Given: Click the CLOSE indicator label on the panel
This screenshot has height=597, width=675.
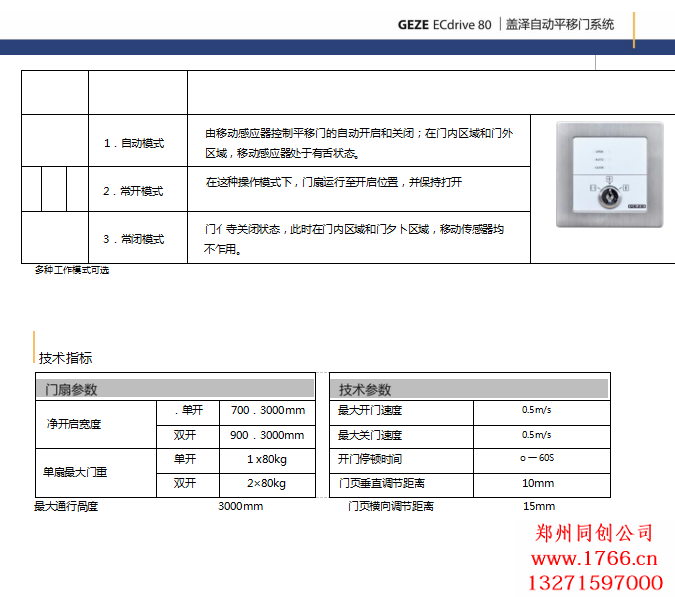Looking at the screenshot, I should pyautogui.click(x=600, y=169).
